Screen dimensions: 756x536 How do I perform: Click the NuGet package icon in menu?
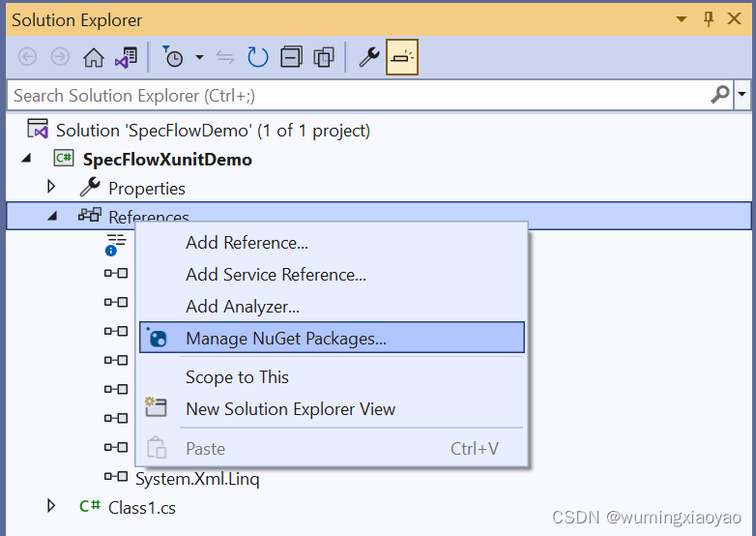[x=157, y=338]
